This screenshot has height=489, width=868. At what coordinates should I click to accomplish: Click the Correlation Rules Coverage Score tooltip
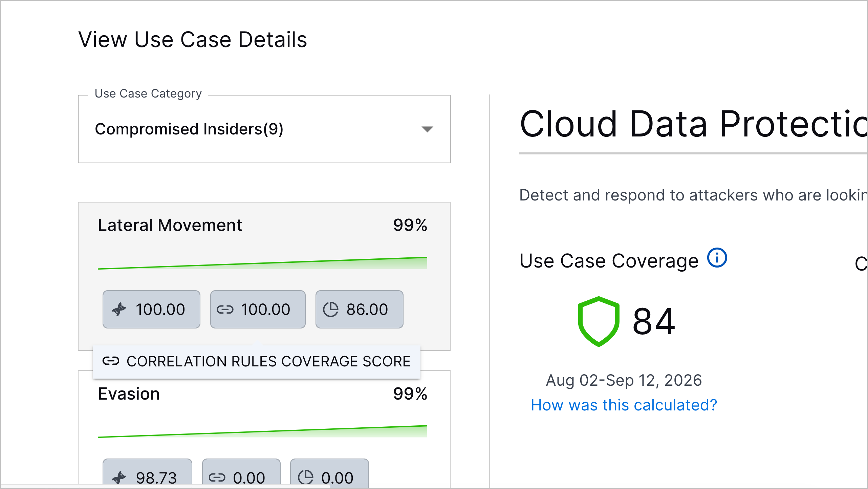257,361
